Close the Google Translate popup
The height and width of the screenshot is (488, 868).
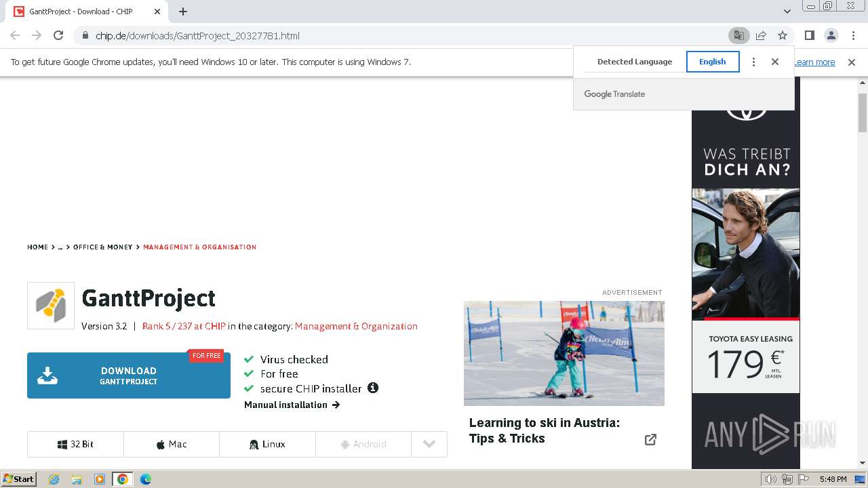tap(775, 62)
